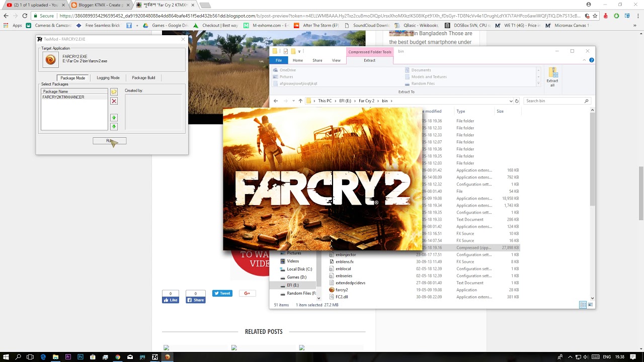Open the Home ribbon tab

click(298, 60)
